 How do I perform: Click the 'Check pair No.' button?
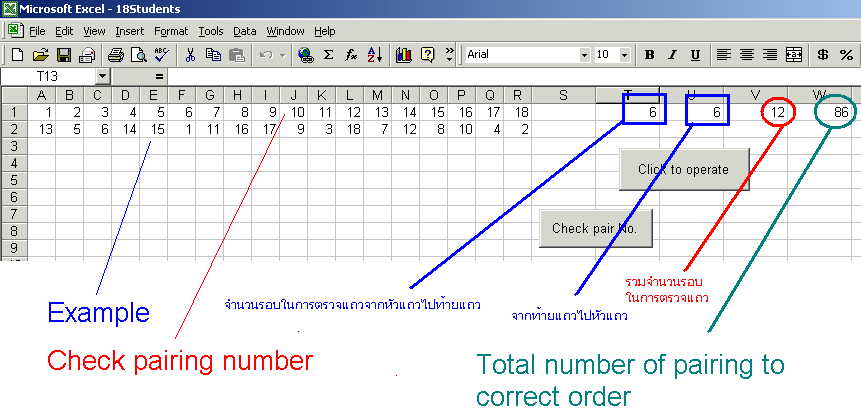click(x=595, y=228)
